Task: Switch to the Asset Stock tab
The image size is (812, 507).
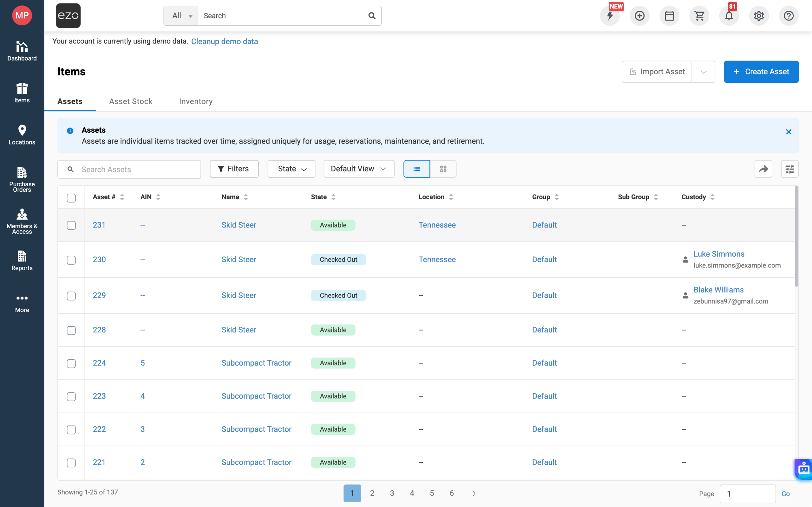Action: point(131,101)
